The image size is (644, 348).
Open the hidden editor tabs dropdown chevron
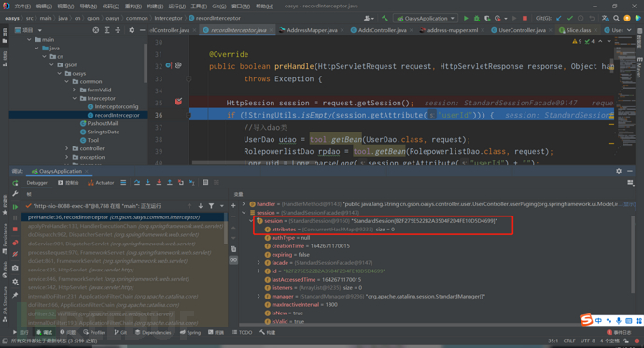click(x=629, y=30)
